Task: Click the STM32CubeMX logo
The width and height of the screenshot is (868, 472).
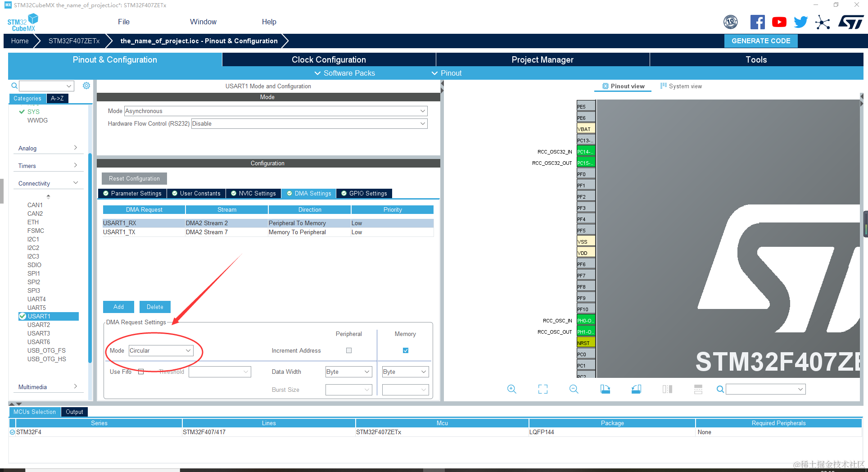Action: coord(23,23)
